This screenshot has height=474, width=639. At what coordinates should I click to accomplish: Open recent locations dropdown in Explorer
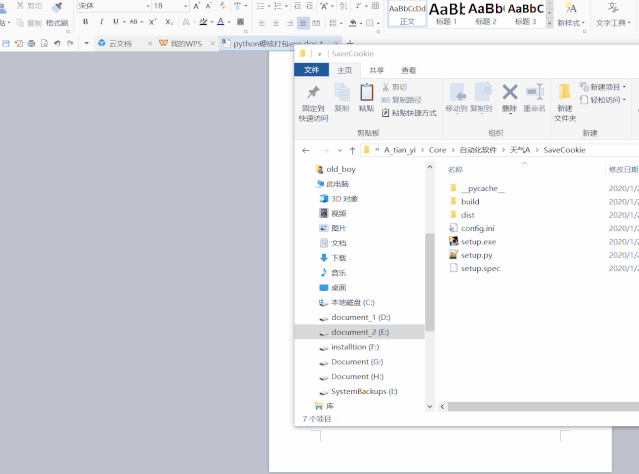[x=339, y=150]
